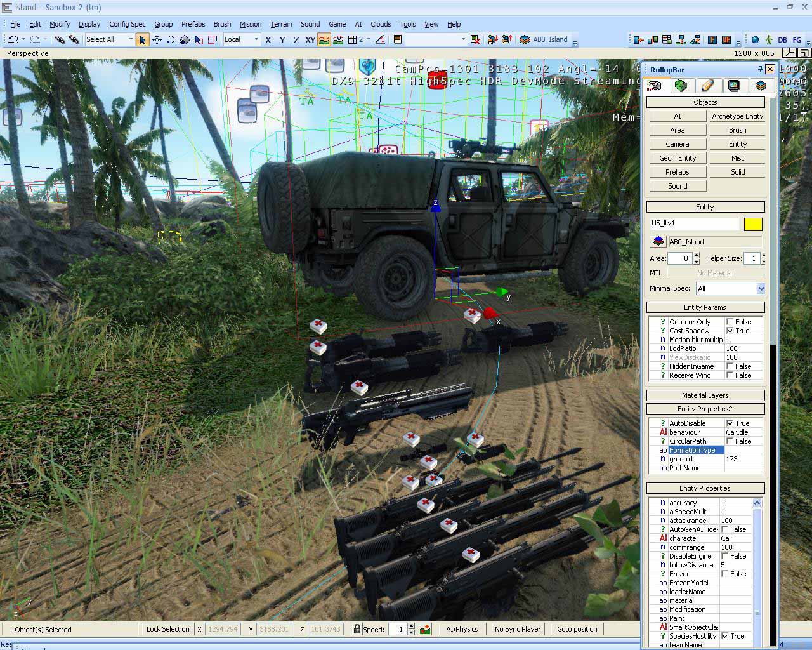812x650 pixels.
Task: Lock movement to the Z axis
Action: [x=296, y=39]
